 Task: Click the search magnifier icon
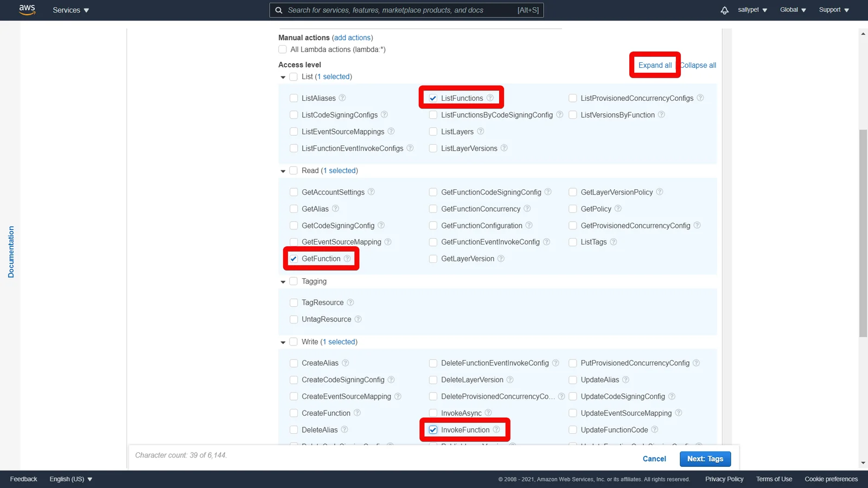point(279,10)
